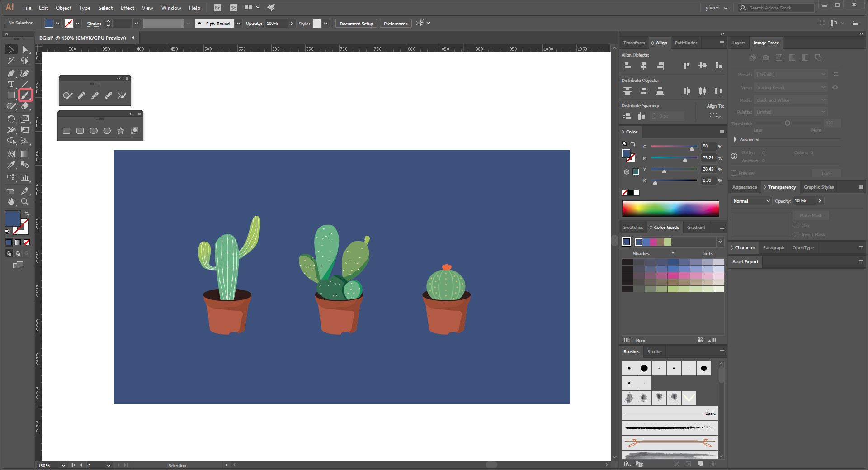Click Vertical Align Top icon
This screenshot has height=470, width=868.
pos(686,66)
